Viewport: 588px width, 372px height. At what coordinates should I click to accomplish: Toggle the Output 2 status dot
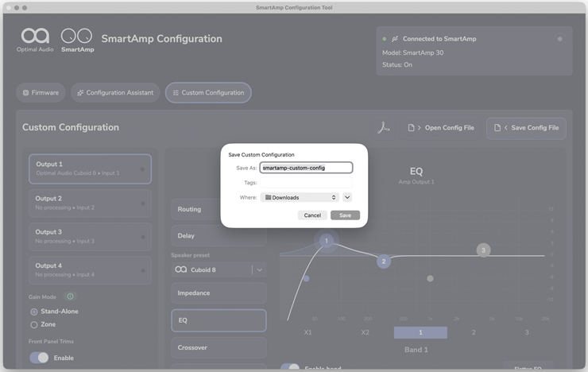coord(143,203)
